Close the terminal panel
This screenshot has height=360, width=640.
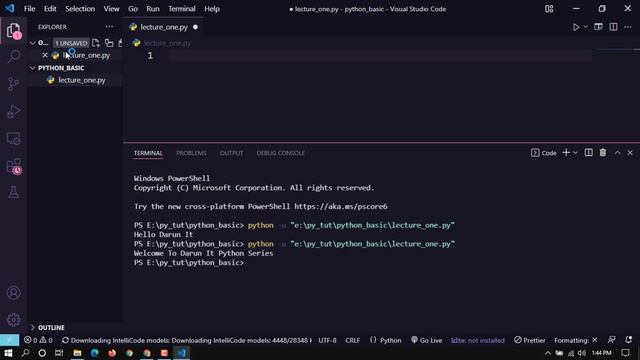point(630,153)
